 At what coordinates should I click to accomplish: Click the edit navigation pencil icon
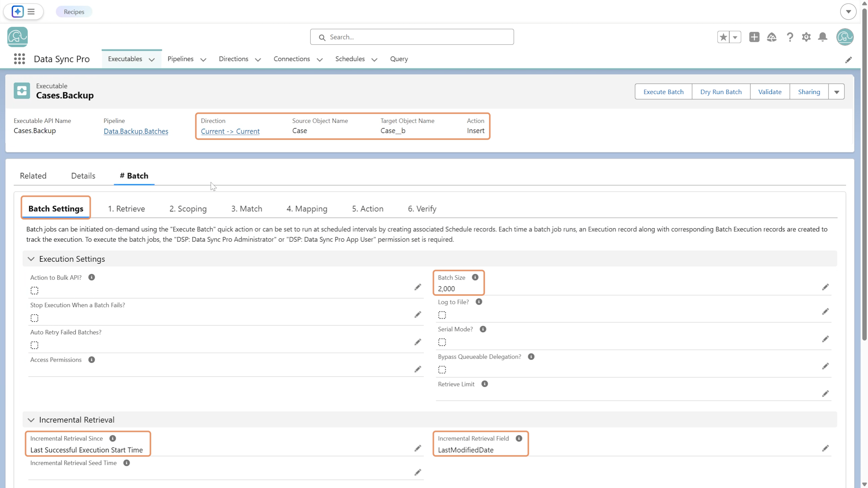pos(849,60)
